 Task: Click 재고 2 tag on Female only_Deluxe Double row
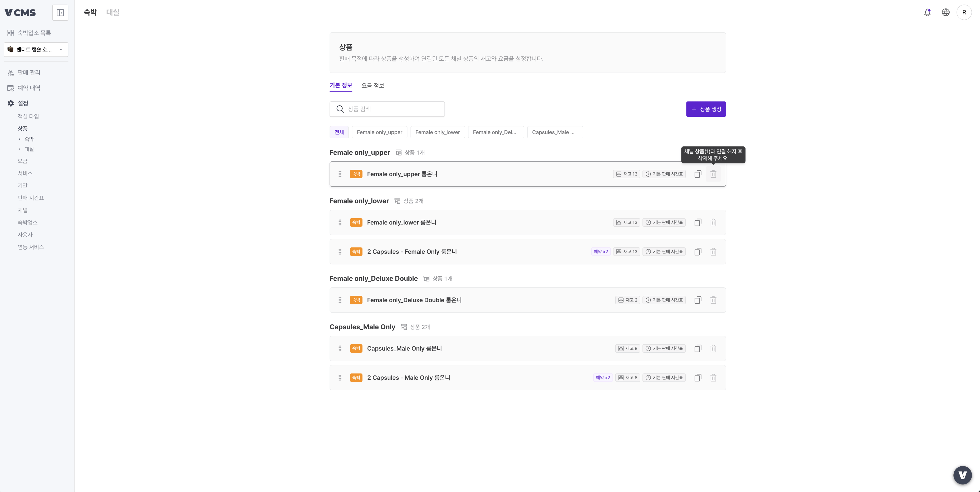coord(627,300)
